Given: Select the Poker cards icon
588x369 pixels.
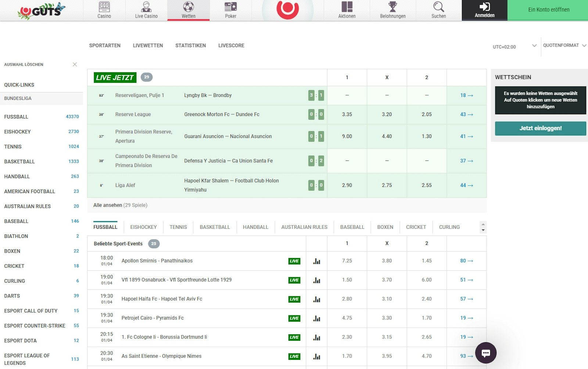Looking at the screenshot, I should (x=230, y=7).
